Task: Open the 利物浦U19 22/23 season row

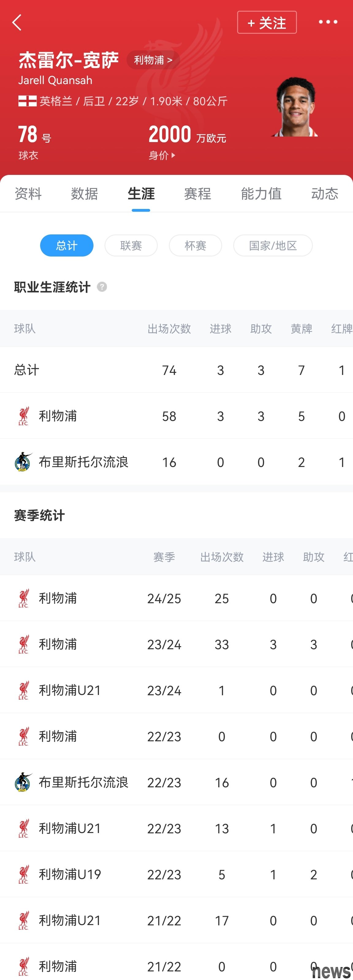Action: [176, 874]
